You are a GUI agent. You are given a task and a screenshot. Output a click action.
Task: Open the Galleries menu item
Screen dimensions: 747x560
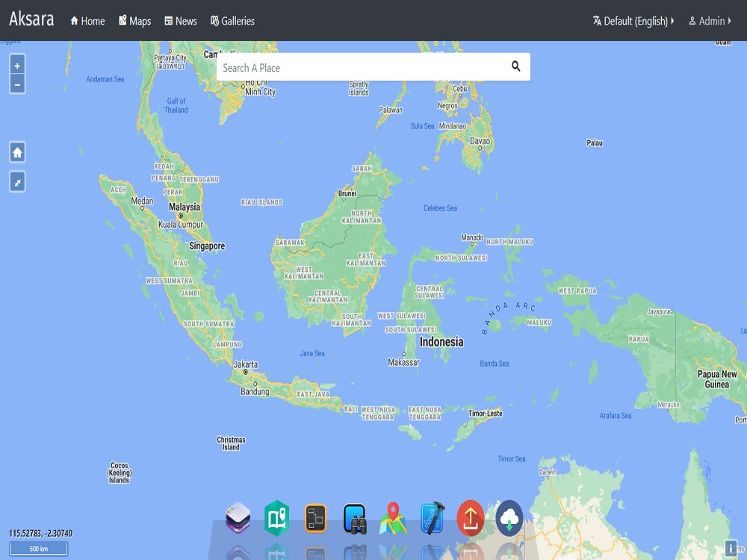point(232,21)
